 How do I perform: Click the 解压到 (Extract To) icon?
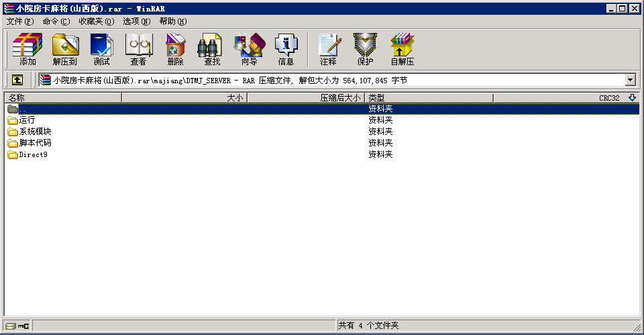(x=65, y=49)
